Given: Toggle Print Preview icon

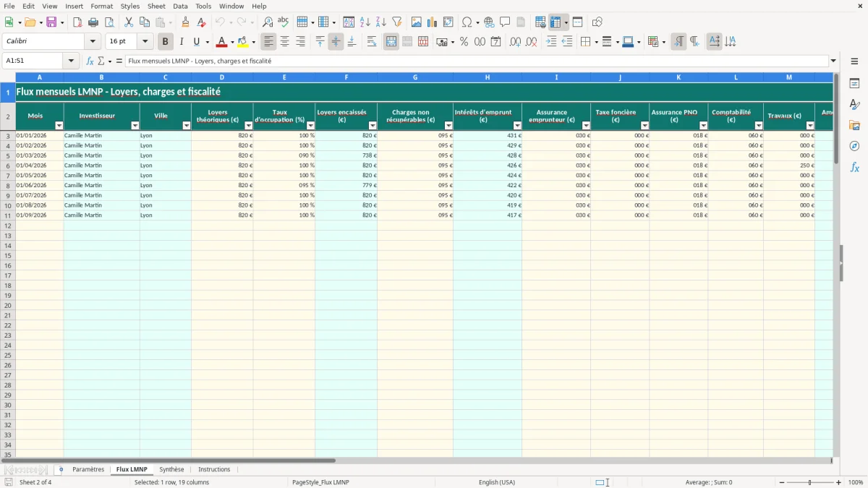Looking at the screenshot, I should click(109, 22).
